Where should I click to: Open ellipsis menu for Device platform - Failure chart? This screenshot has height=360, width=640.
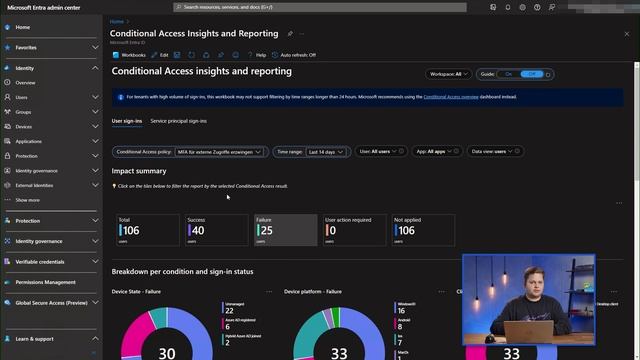coord(442,292)
